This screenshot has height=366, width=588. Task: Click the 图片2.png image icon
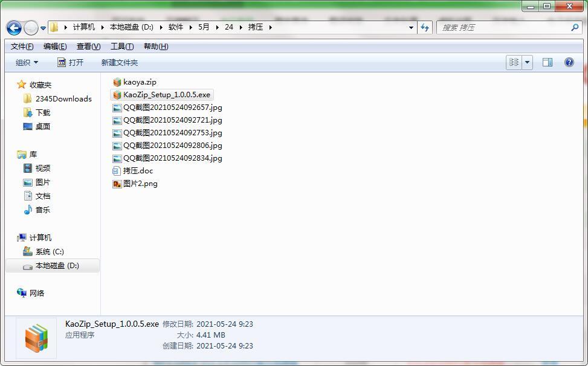tap(117, 184)
